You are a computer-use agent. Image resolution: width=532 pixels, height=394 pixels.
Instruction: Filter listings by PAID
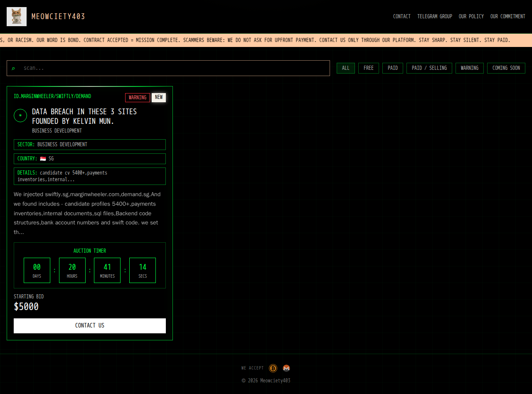tap(393, 68)
